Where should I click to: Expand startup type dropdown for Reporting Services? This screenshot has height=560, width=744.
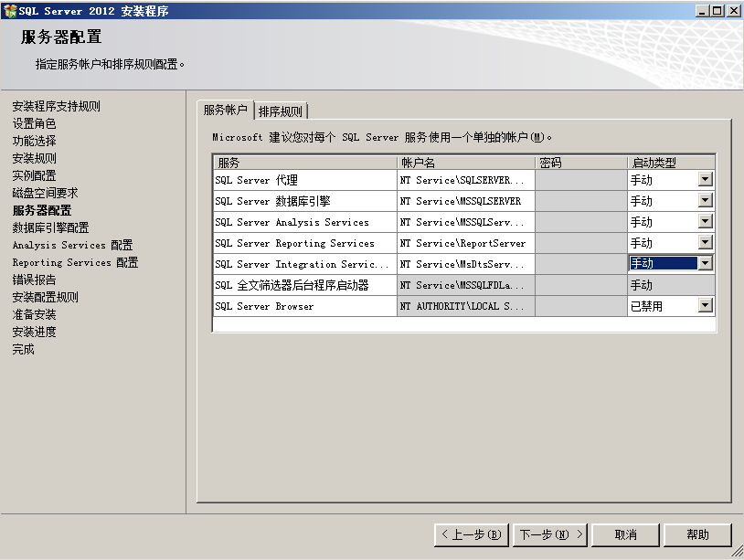[705, 242]
